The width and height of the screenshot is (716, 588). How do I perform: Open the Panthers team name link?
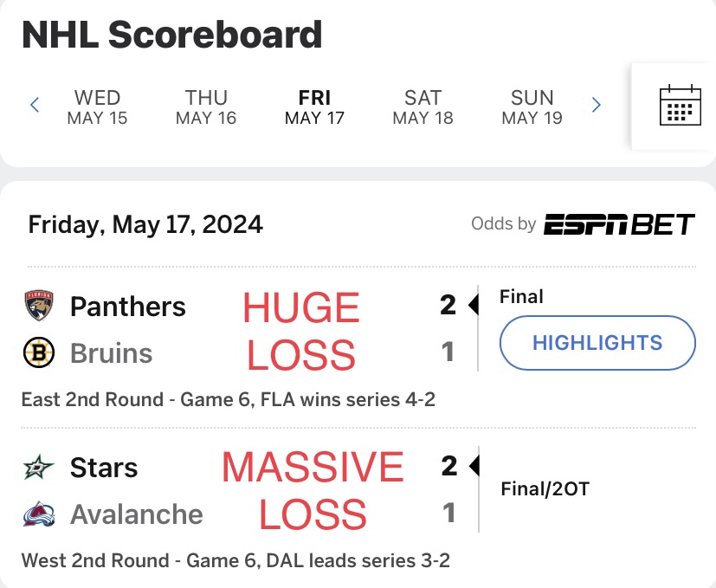click(128, 306)
